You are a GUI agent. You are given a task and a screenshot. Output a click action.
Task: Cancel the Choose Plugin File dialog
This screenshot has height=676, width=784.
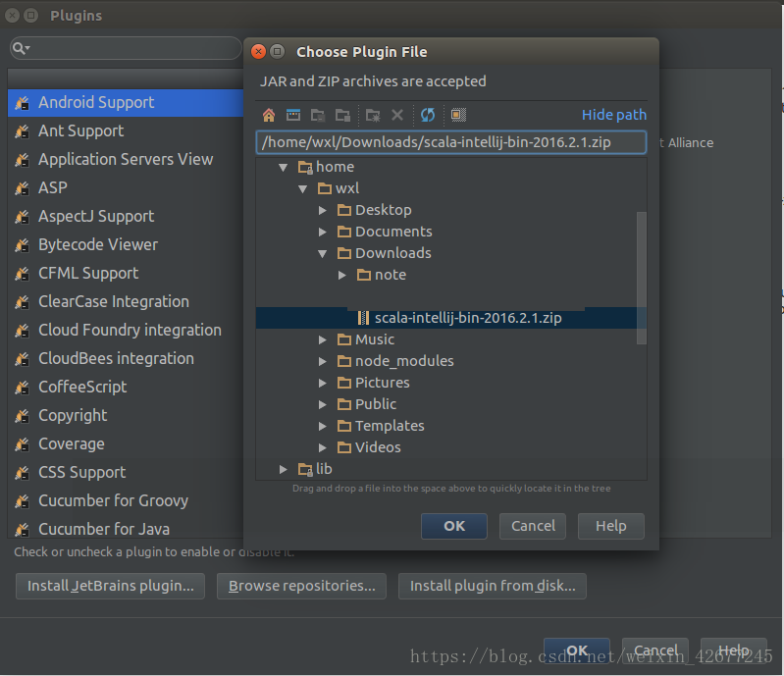533,526
